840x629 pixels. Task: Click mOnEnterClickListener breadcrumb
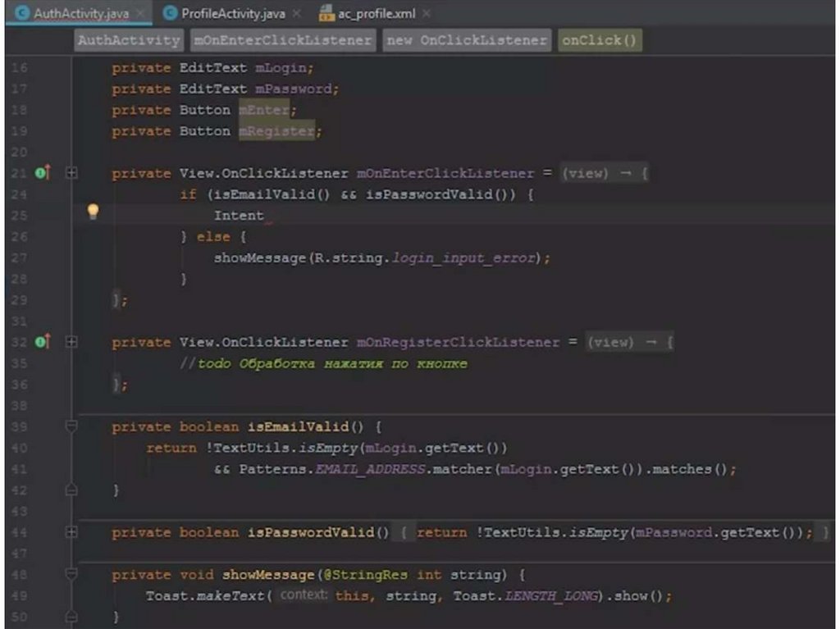click(282, 40)
